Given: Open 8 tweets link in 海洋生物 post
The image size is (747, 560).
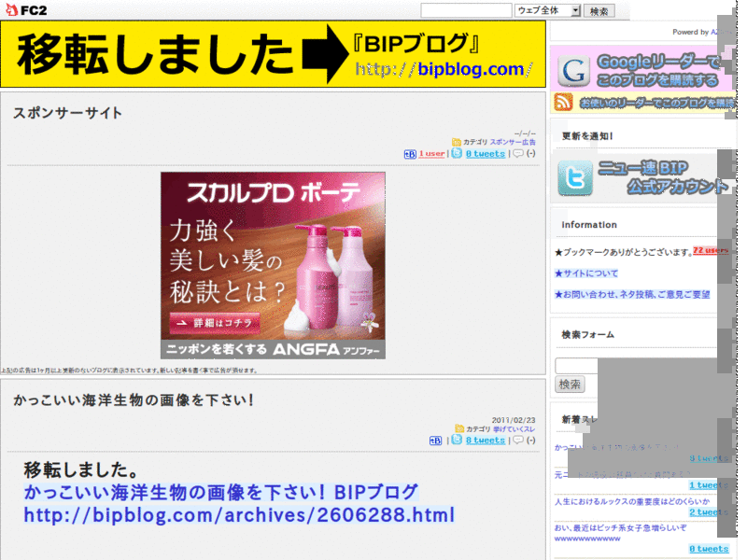Looking at the screenshot, I should pos(485,441).
